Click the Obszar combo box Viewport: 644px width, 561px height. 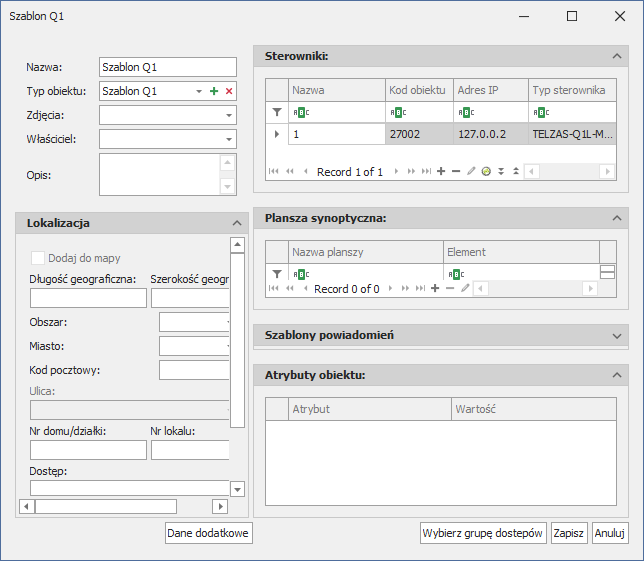pyautogui.click(x=194, y=322)
